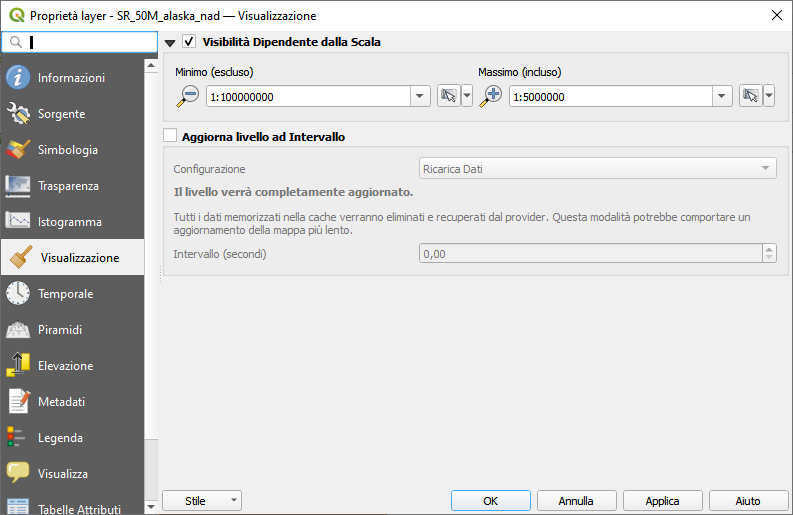
Task: Go to the Simbologia tab
Action: 72,149
